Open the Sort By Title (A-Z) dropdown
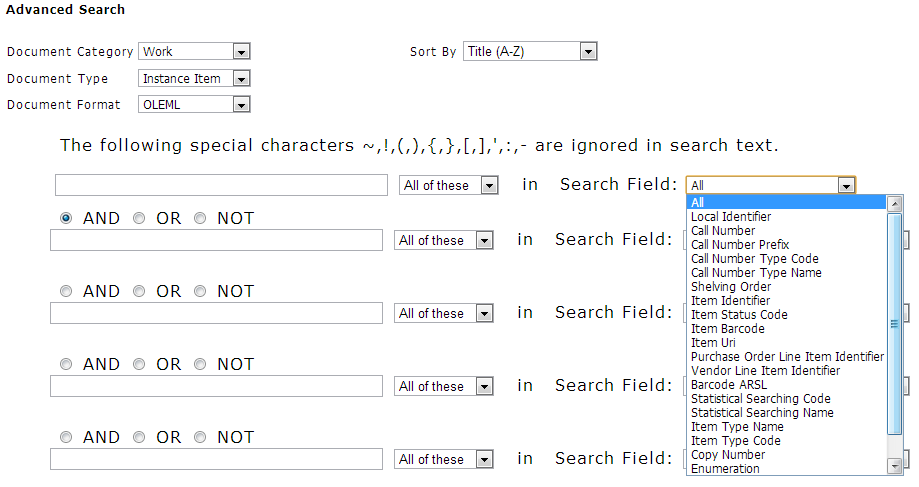919x487 pixels. (530, 52)
